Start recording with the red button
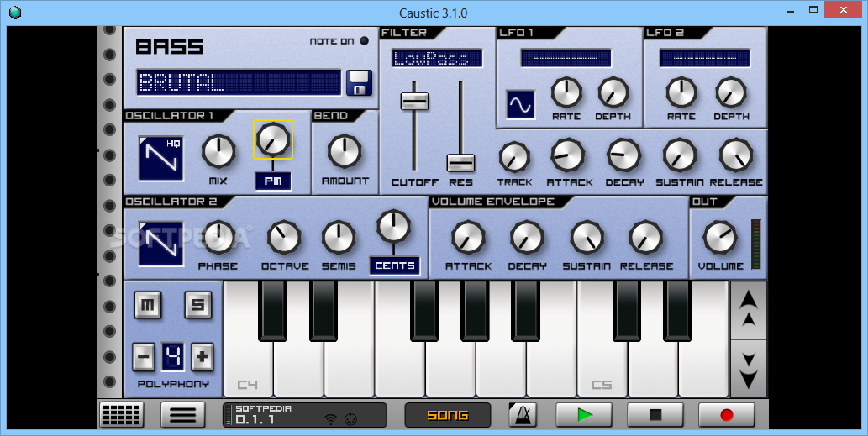 (x=726, y=414)
